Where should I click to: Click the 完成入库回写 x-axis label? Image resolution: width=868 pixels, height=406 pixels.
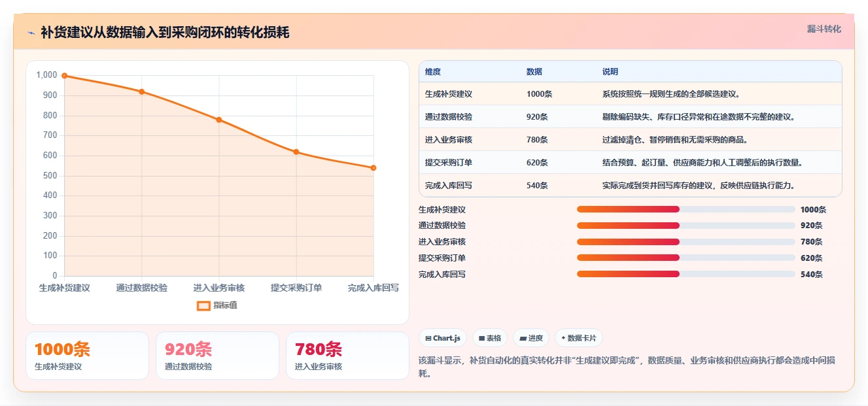point(373,288)
